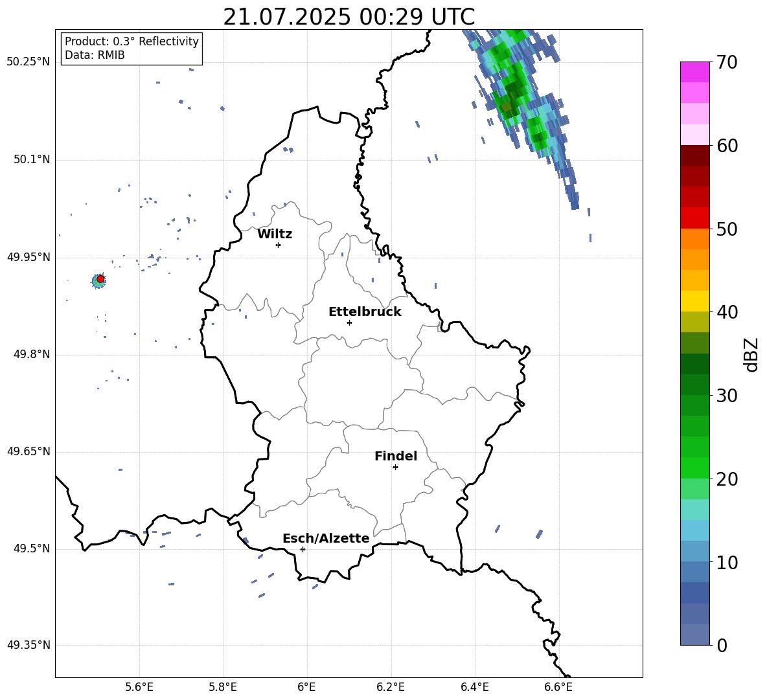Click the orange colorbar swatch just below 50

click(x=694, y=239)
